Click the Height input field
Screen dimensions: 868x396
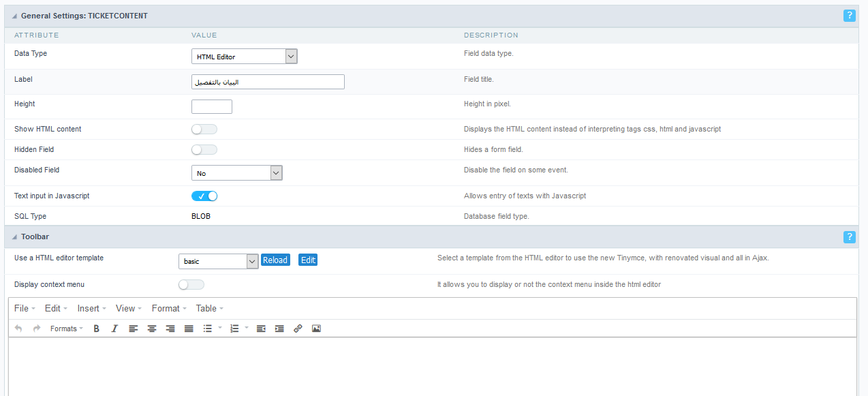(x=212, y=106)
